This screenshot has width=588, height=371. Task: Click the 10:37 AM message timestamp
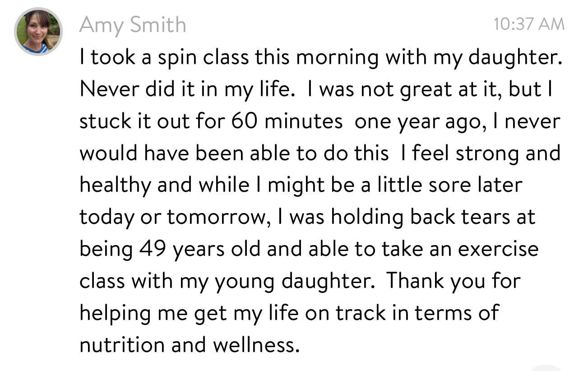point(529,24)
